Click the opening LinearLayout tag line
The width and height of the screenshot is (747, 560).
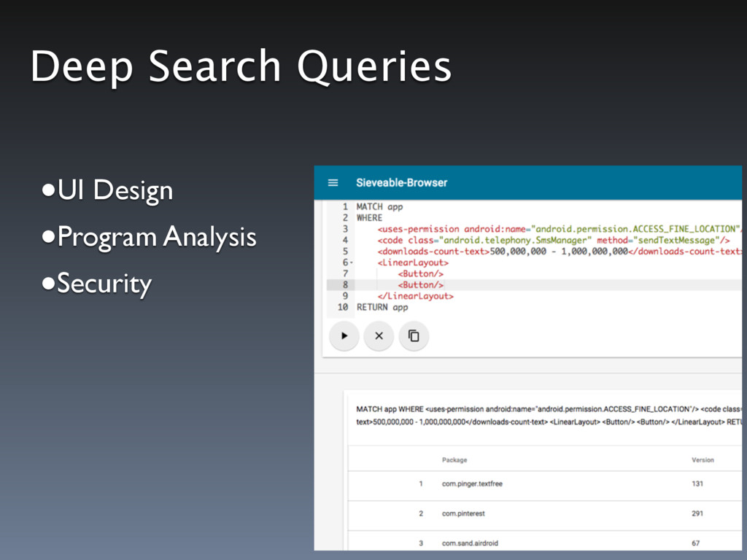click(x=413, y=262)
